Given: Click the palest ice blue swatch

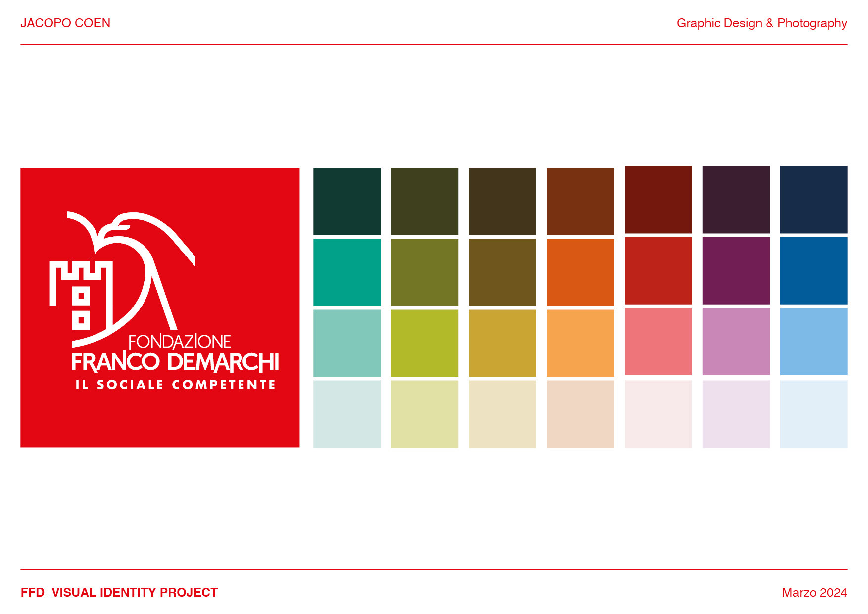Looking at the screenshot, I should click(814, 414).
